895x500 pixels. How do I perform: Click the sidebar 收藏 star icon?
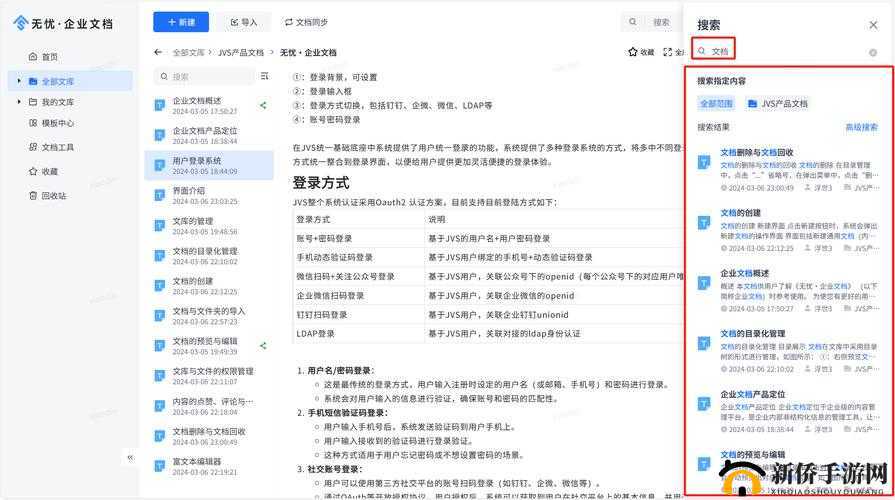[33, 171]
